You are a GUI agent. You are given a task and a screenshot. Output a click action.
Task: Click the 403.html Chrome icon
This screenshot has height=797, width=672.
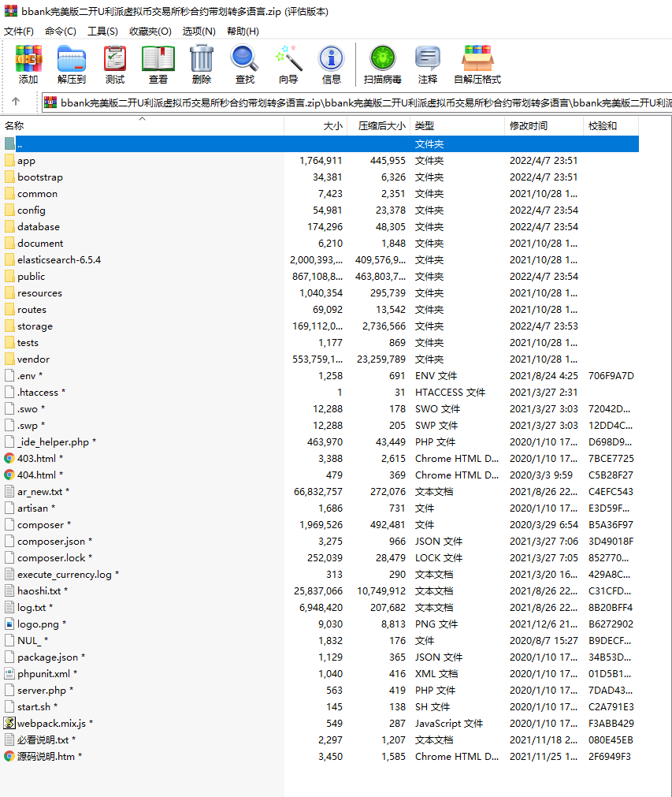pyautogui.click(x=9, y=459)
